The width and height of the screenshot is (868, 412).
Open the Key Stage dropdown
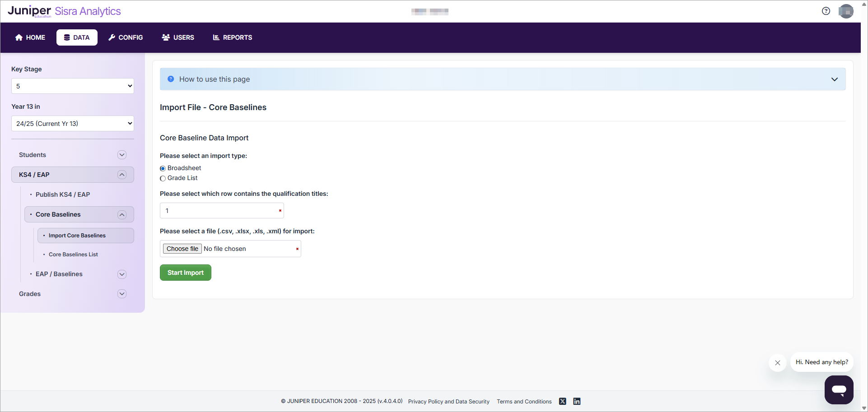click(73, 86)
